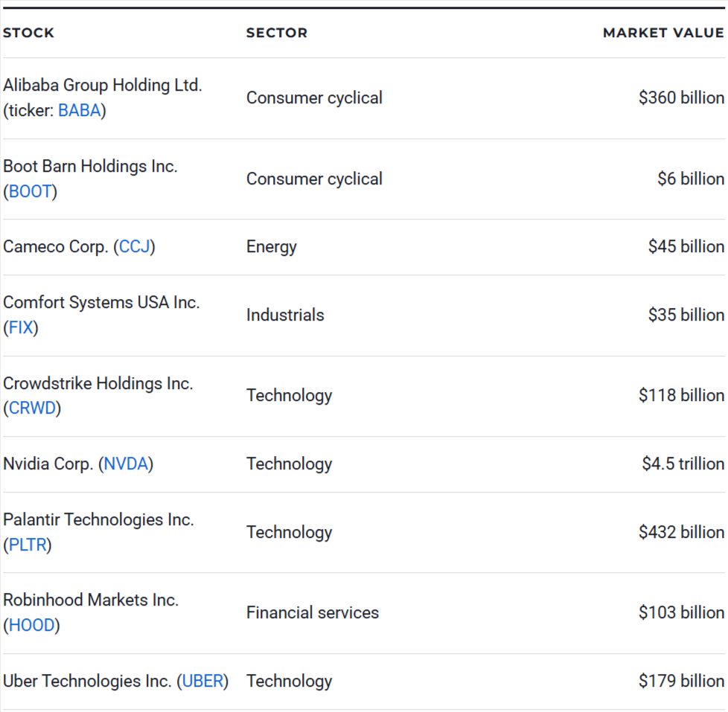The image size is (728, 712).
Task: Open the BABA ticker link
Action: pyautogui.click(x=80, y=110)
